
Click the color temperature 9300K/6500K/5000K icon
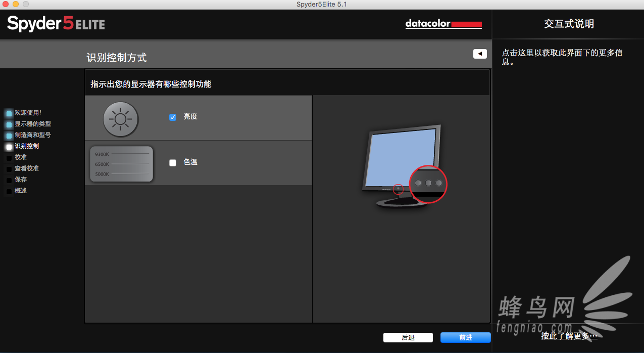(121, 164)
